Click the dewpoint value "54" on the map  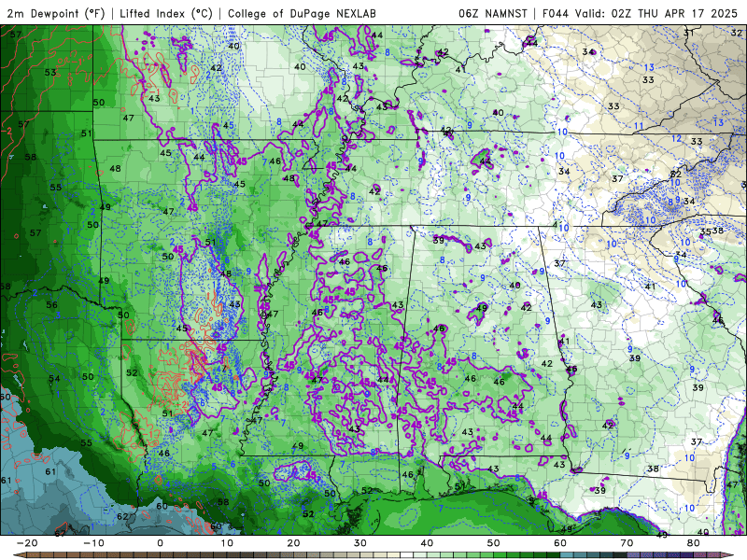[x=54, y=378]
